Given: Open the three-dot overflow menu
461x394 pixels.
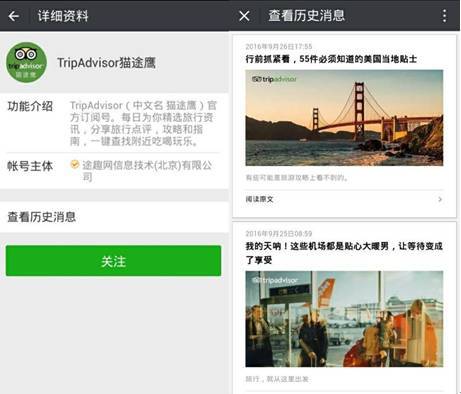Looking at the screenshot, I should click(x=444, y=16).
